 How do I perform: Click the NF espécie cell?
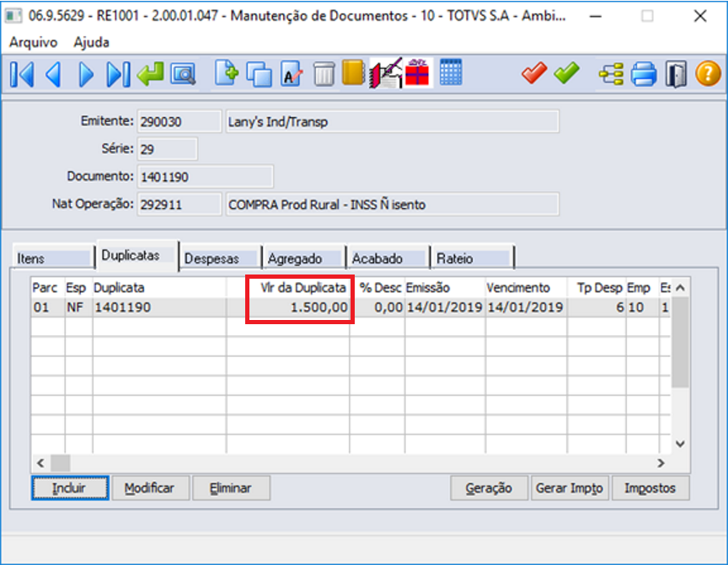point(79,307)
